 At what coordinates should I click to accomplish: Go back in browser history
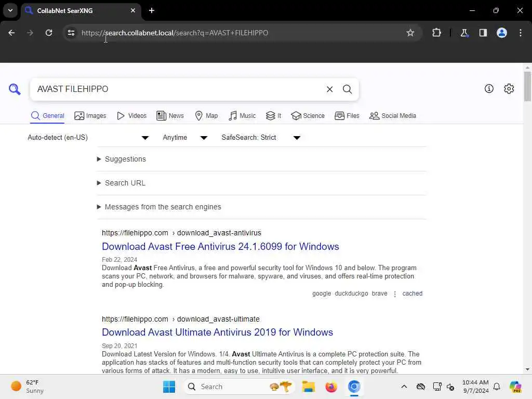tap(11, 33)
